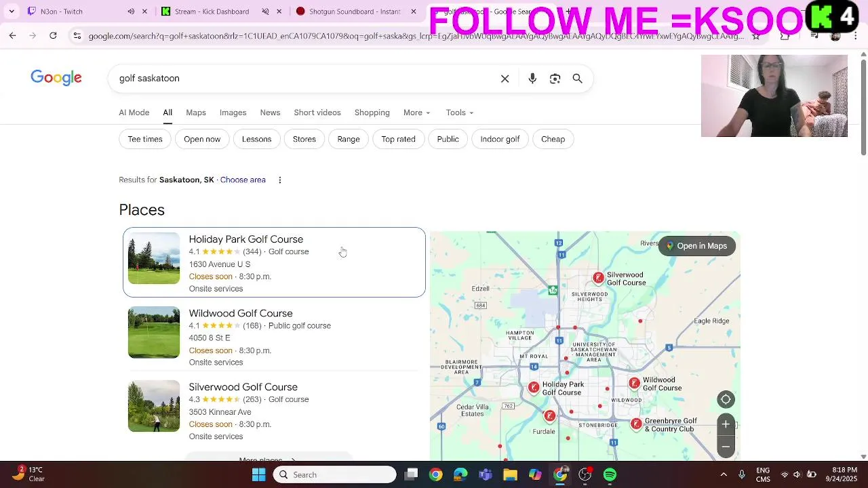Open Google Lens image search
This screenshot has width=868, height=488.
(555, 79)
